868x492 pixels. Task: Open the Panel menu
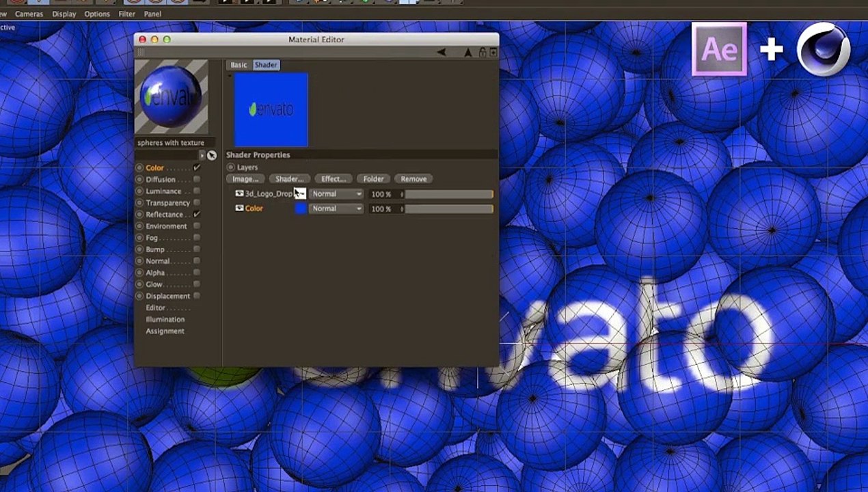(x=153, y=14)
